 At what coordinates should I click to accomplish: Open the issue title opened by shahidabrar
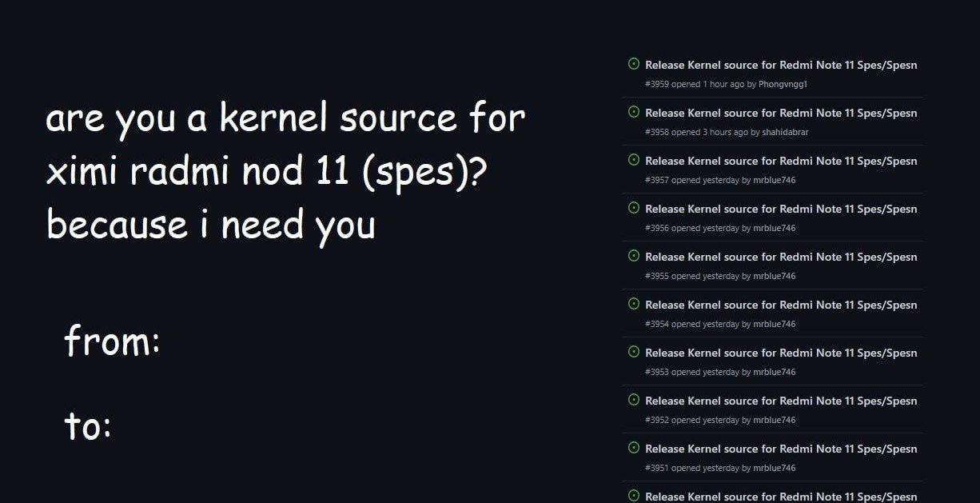coord(781,113)
